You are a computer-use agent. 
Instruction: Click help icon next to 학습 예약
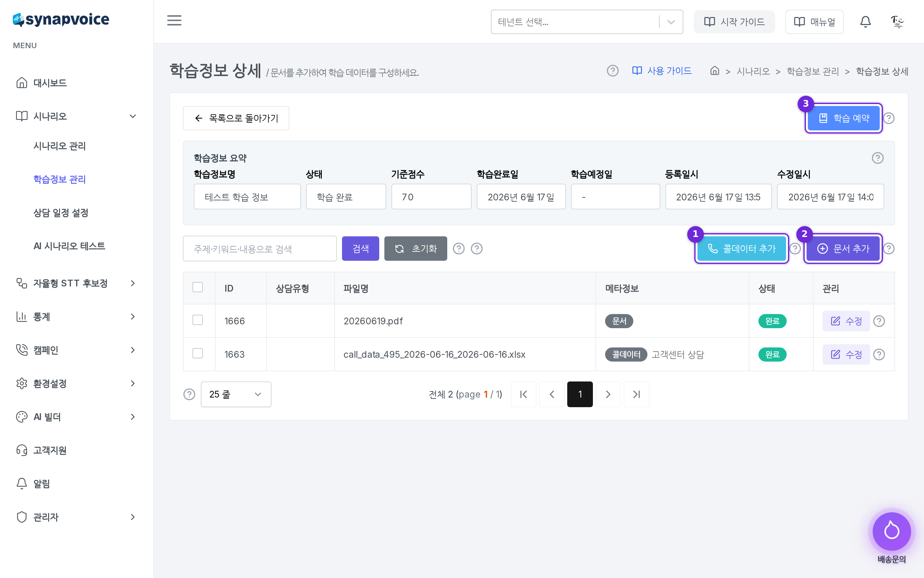pyautogui.click(x=889, y=118)
